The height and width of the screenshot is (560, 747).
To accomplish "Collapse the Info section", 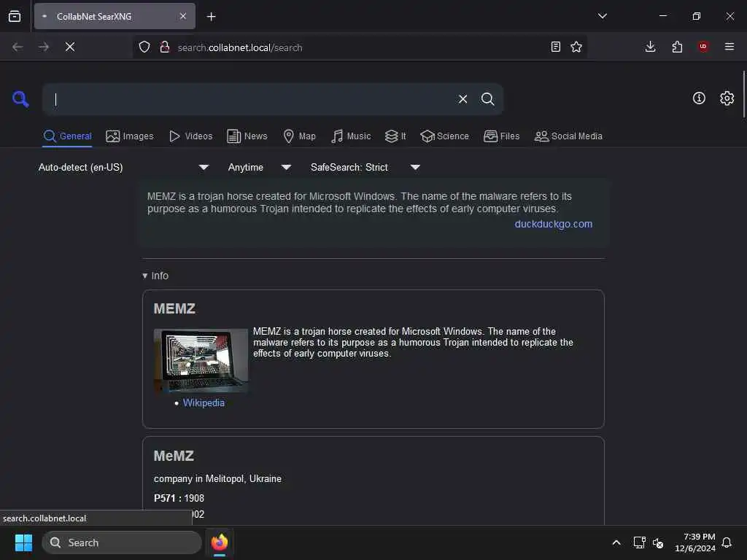I will pos(155,276).
